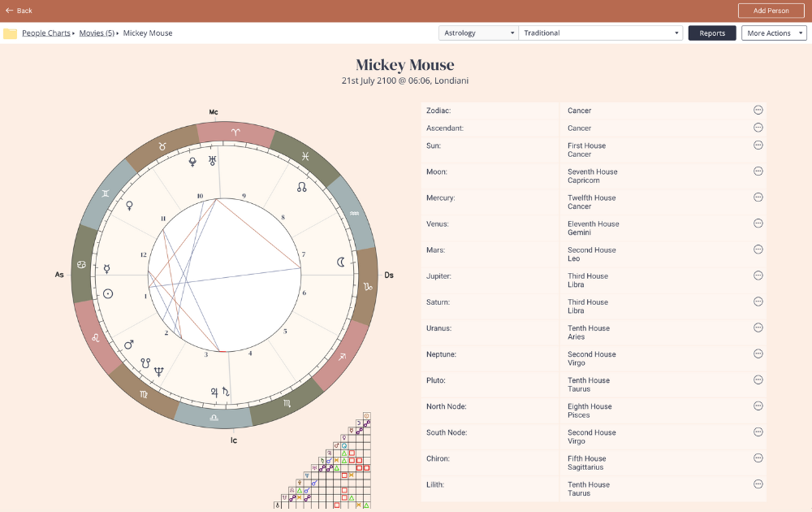The height and width of the screenshot is (512, 812).
Task: Open more options for the Mars row
Action: click(x=758, y=249)
